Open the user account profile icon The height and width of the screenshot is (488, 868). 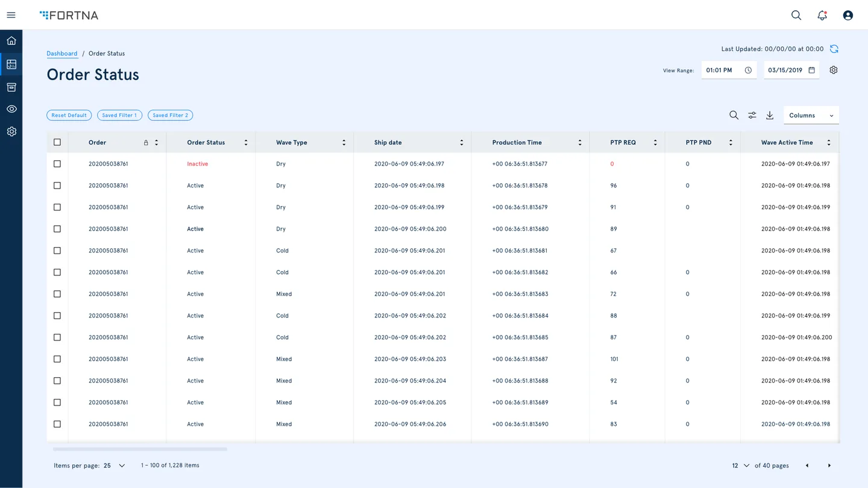[x=848, y=15]
